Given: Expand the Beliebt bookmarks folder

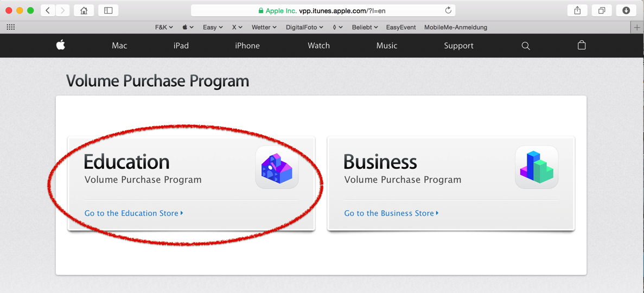Looking at the screenshot, I should [365, 27].
